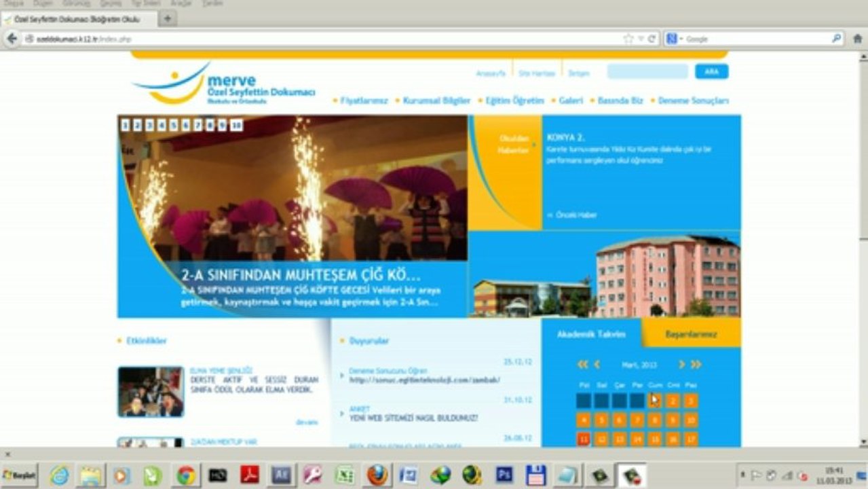
Task: Open the Kurumsal Bilgiler menu
Action: 436,101
